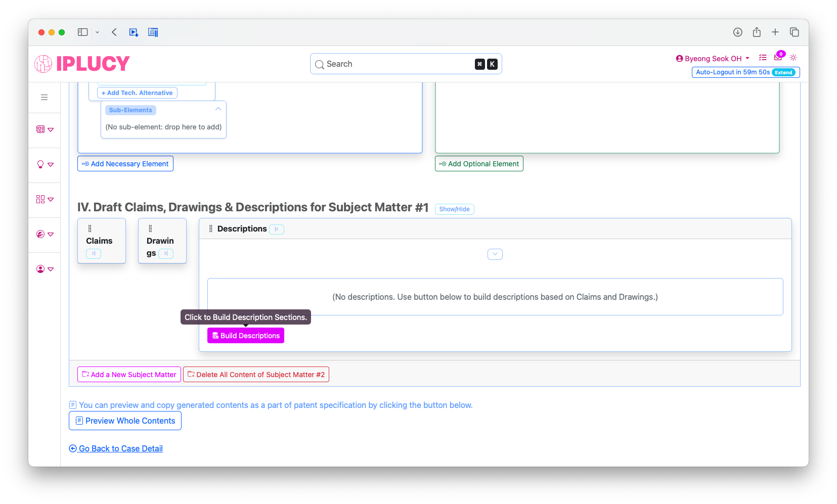Click the Safari sidebar toggle icon

click(83, 32)
